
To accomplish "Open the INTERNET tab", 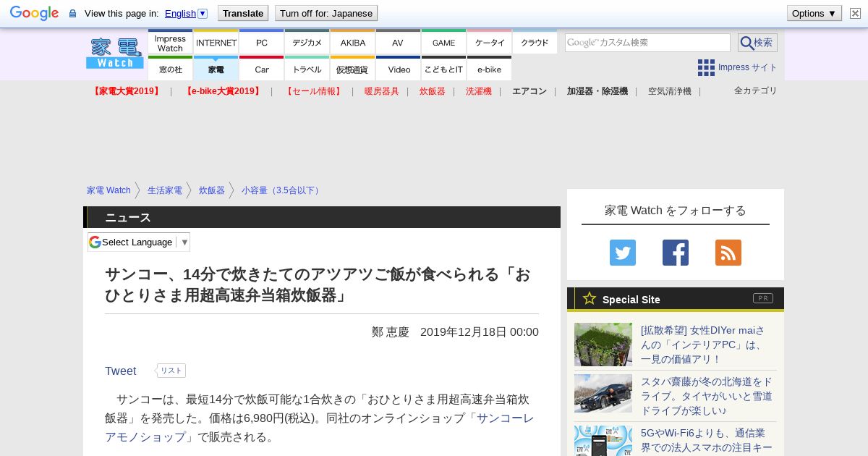I will coord(216,43).
